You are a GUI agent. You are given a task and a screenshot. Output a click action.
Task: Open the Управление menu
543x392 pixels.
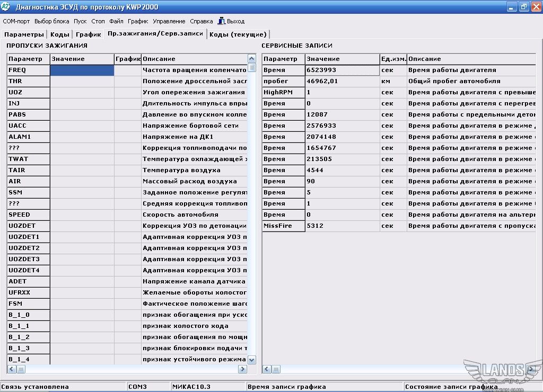(169, 22)
